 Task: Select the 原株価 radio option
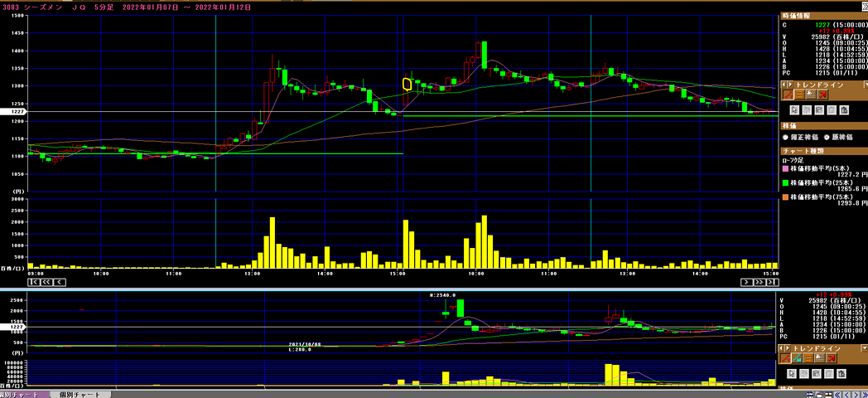[x=827, y=137]
